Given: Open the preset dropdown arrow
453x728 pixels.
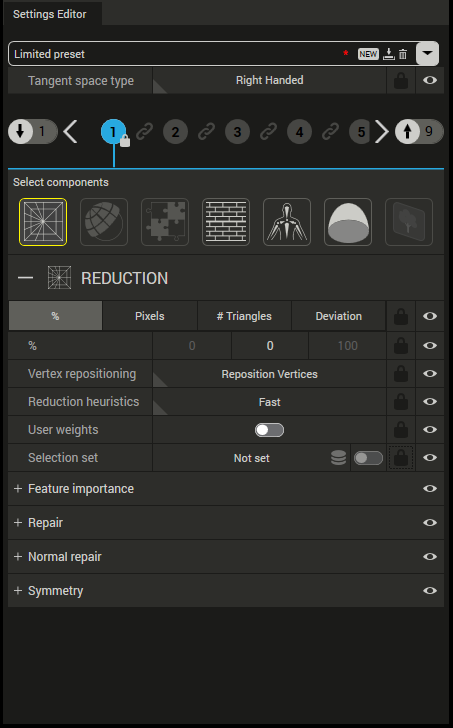Looking at the screenshot, I should 427,54.
